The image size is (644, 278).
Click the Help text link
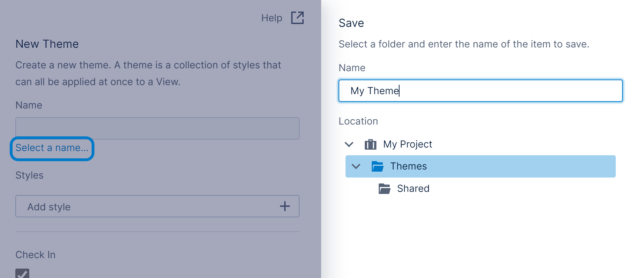coord(272,18)
